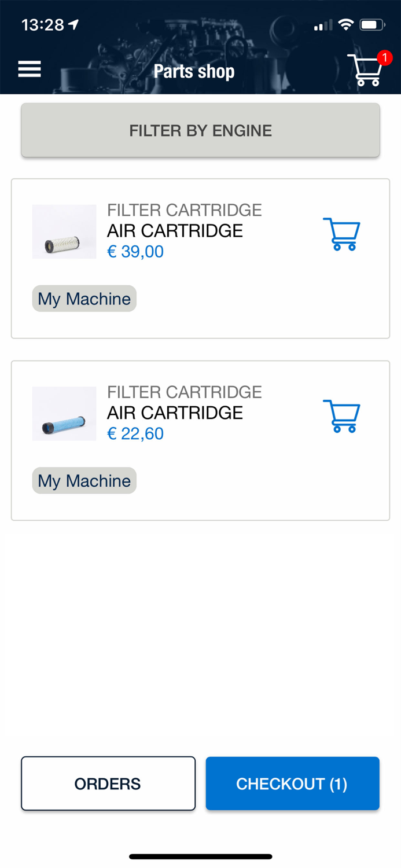
Task: Proceed with CHECKOUT (1)
Action: click(292, 784)
